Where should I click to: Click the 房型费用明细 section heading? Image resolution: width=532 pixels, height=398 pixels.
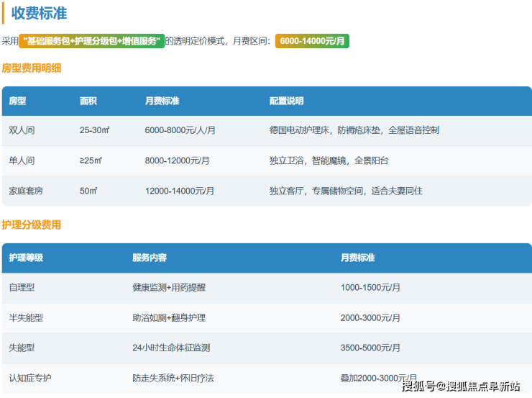[32, 68]
